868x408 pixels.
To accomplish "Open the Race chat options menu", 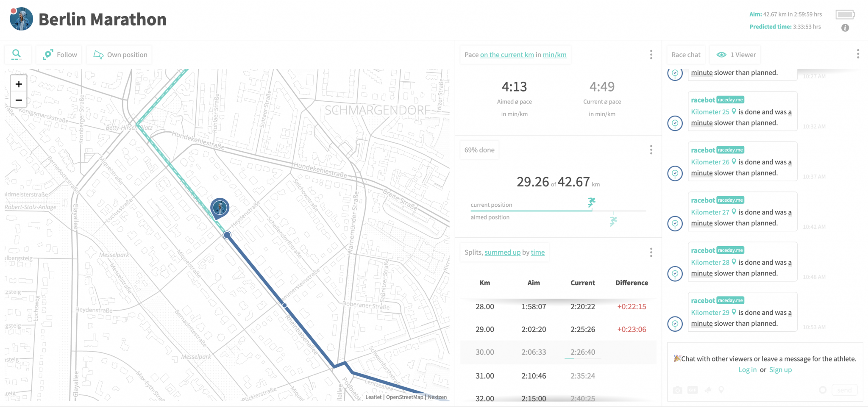I will 858,54.
